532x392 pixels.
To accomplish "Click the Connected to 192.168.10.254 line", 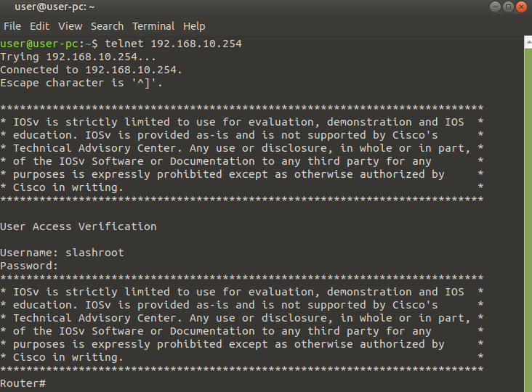I will (x=91, y=70).
